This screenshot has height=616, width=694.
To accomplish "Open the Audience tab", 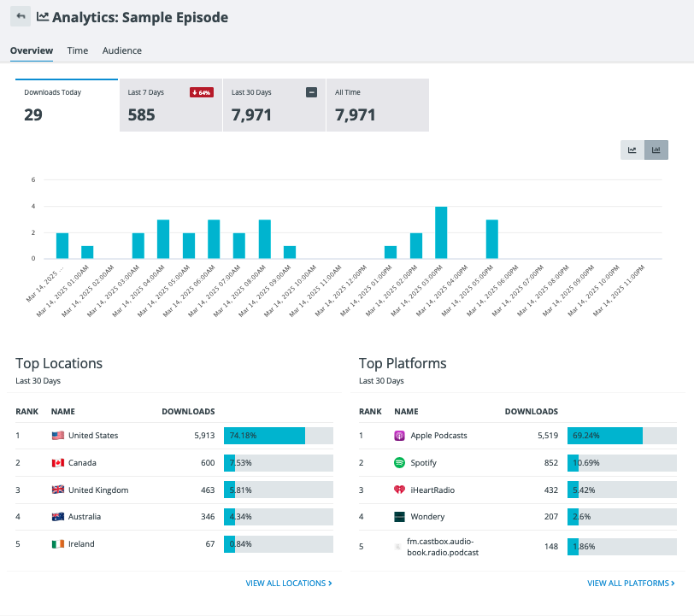I will [x=122, y=50].
